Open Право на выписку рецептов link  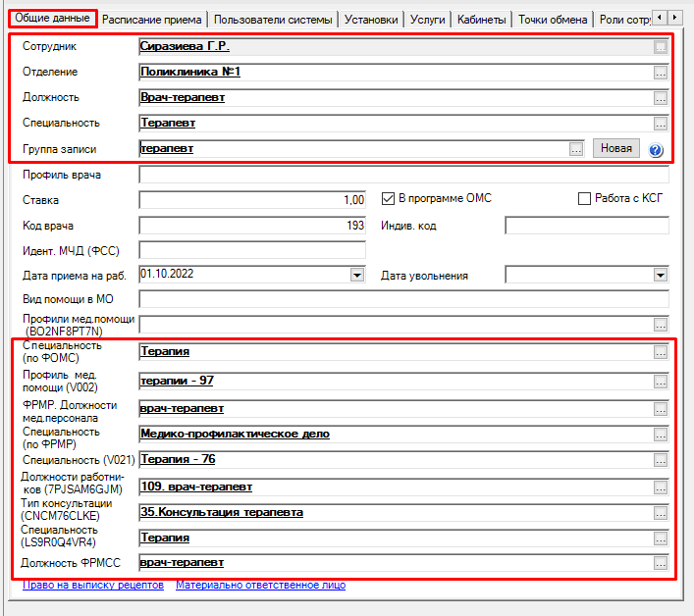(93, 585)
